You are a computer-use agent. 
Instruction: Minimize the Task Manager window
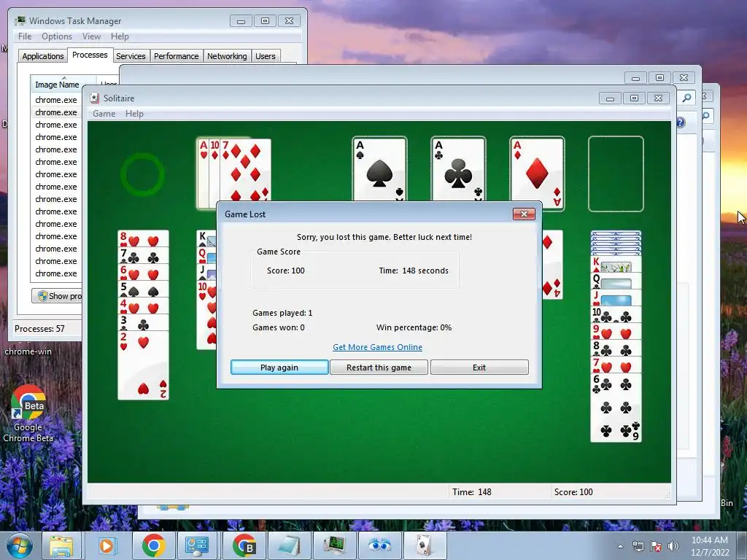241,21
